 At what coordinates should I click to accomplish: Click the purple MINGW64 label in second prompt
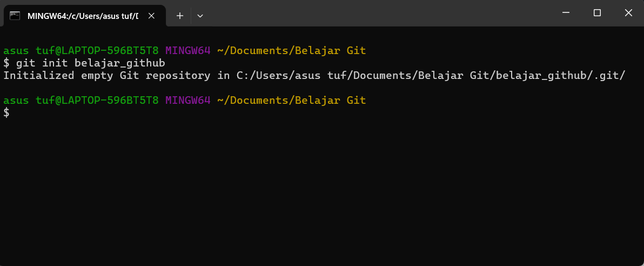187,100
